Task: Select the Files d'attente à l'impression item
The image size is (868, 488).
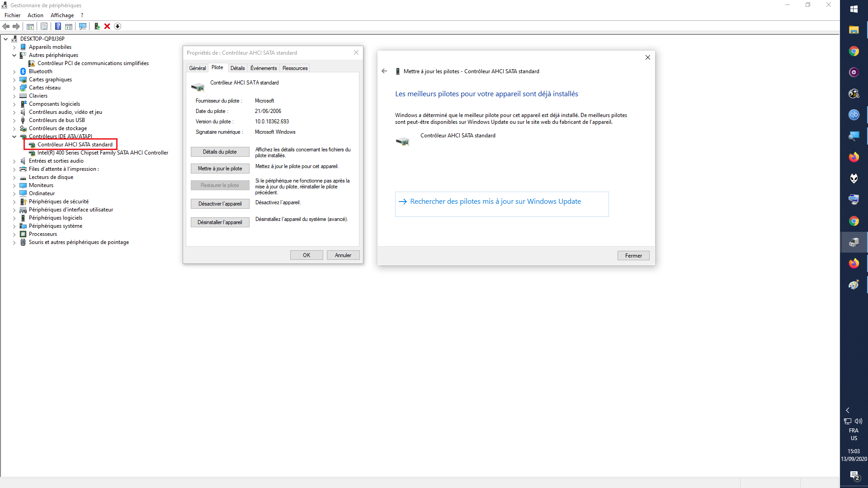Action: coord(64,169)
